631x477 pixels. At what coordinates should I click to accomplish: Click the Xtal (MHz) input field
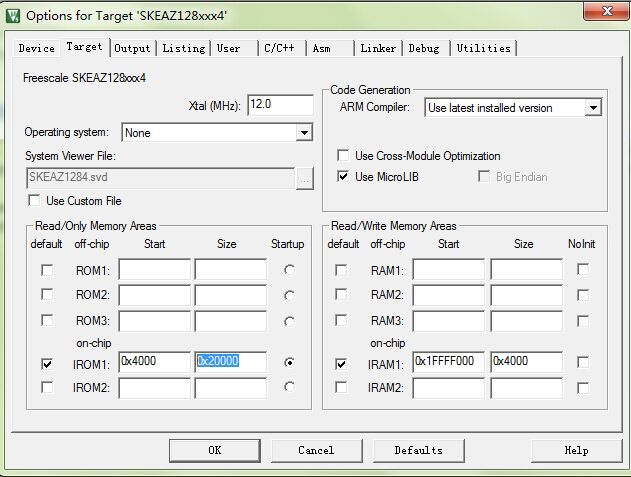280,105
